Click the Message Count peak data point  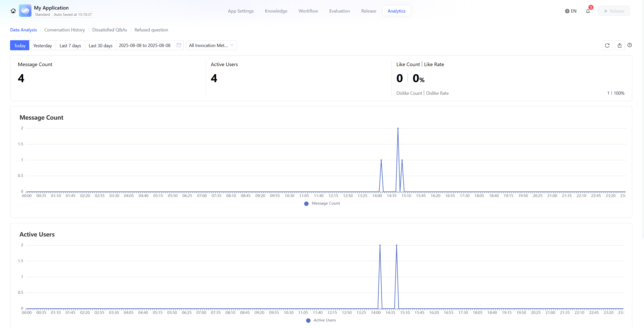398,128
